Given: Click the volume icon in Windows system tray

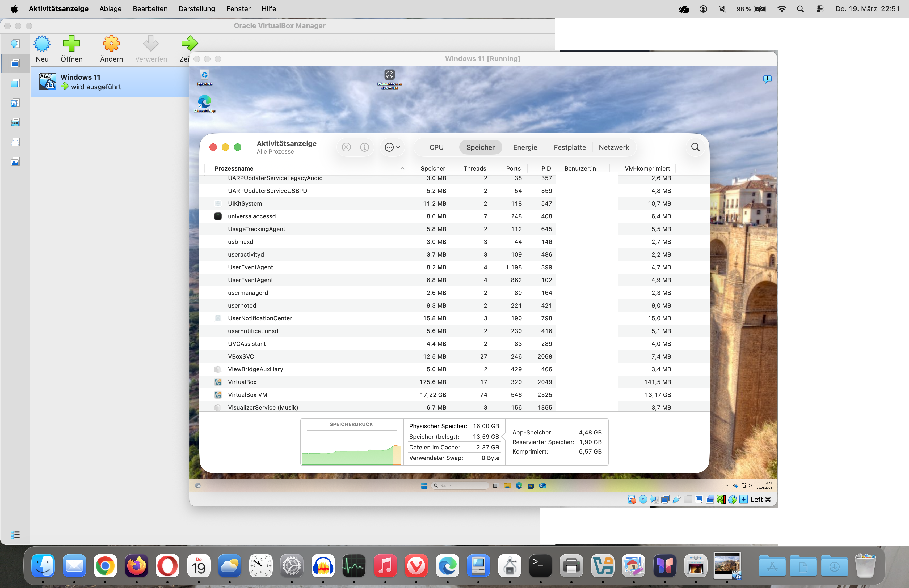Looking at the screenshot, I should (x=750, y=486).
